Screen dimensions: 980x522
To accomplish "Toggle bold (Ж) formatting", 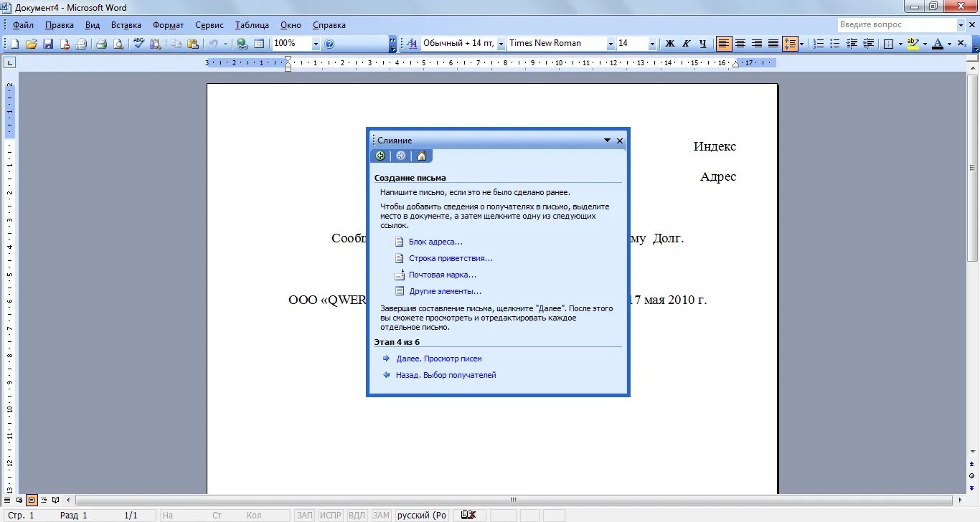I will coord(670,44).
